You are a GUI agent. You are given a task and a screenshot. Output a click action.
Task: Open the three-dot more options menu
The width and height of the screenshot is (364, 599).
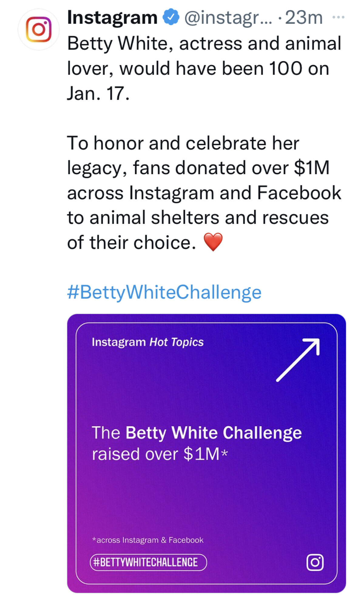click(x=338, y=17)
